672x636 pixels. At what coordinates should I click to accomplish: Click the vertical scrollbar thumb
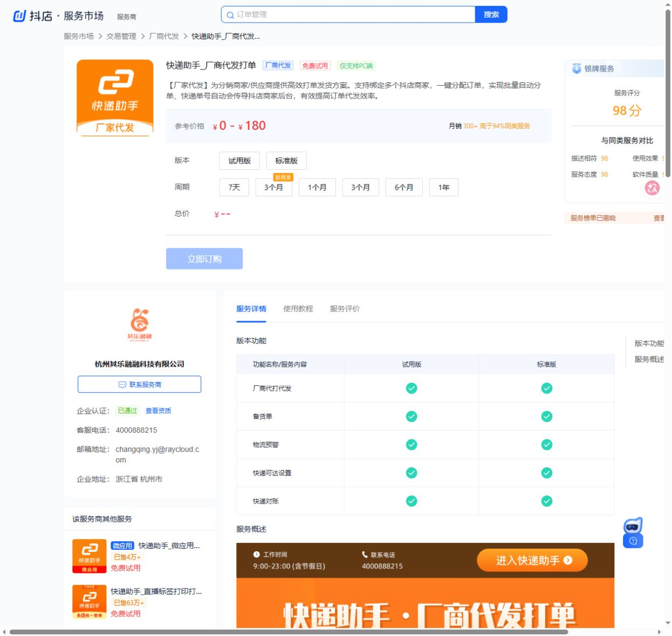pyautogui.click(x=668, y=93)
